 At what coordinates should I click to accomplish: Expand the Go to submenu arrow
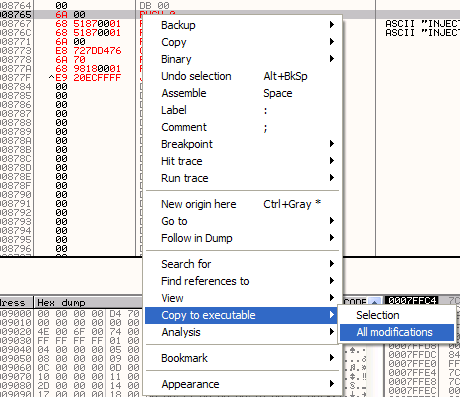[x=332, y=221]
